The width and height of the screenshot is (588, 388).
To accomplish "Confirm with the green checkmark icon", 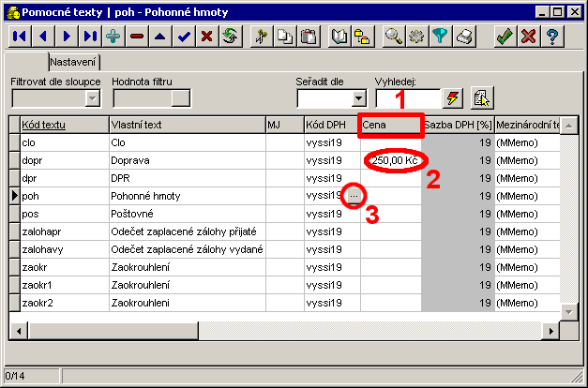I will pos(505,37).
